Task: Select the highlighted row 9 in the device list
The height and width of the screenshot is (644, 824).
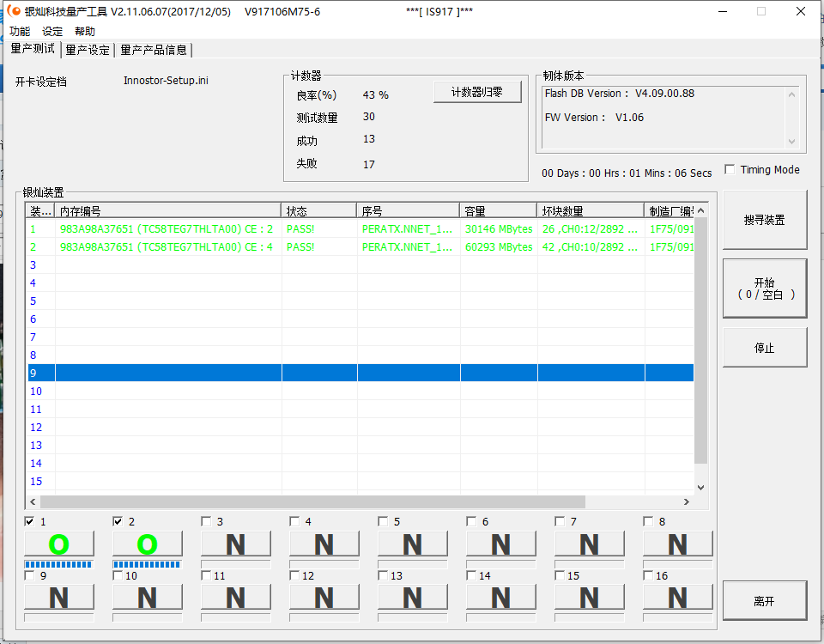Action: tap(360, 373)
